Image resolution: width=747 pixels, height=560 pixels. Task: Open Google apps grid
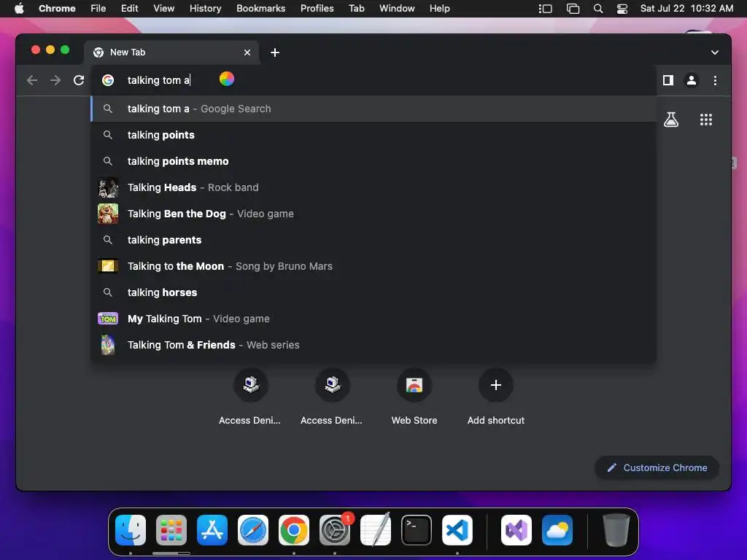(706, 120)
